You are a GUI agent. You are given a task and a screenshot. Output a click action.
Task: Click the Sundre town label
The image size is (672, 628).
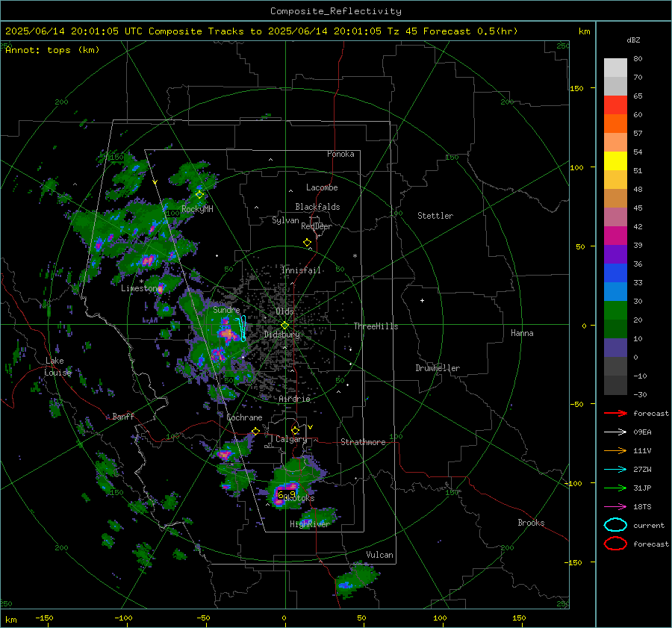226,309
